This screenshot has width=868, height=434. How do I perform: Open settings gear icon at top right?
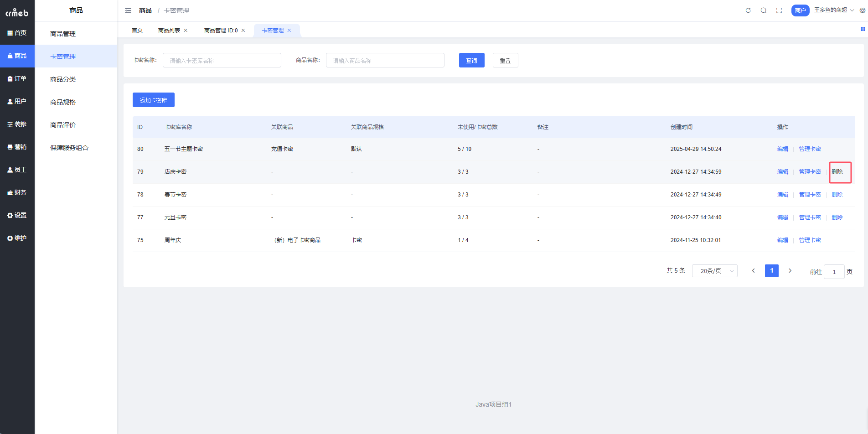tap(862, 10)
